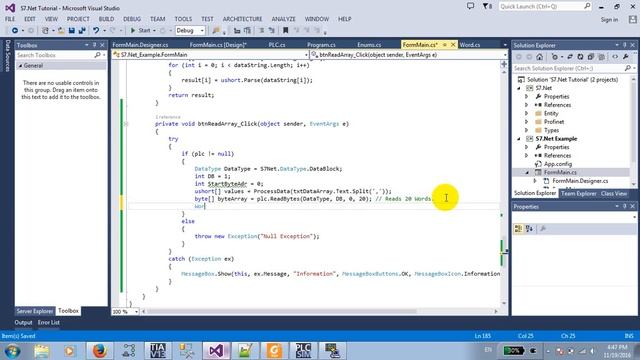Viewport: 640px width, 360px height.
Task: Click the uncomment selected lines icon
Action: tap(271, 30)
